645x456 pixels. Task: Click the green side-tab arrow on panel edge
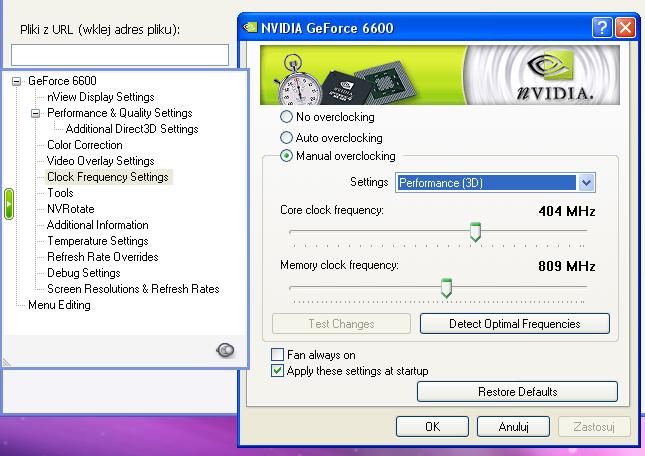pos(9,204)
